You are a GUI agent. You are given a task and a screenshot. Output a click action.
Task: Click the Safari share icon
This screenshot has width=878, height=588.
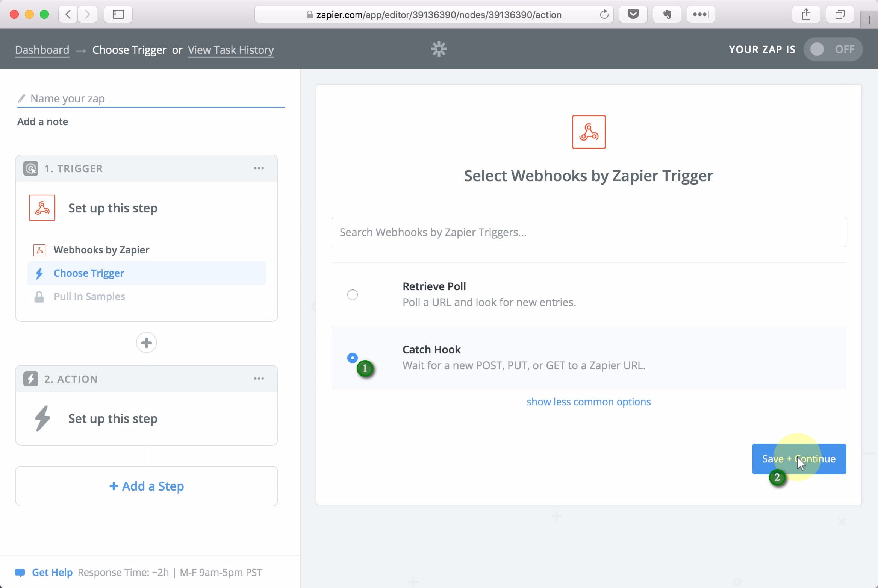[x=806, y=14]
